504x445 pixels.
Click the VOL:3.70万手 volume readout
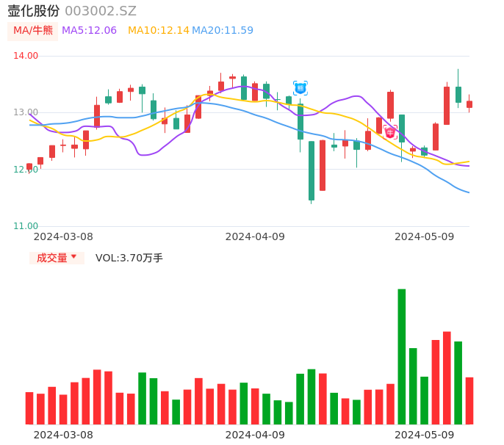coord(129,258)
